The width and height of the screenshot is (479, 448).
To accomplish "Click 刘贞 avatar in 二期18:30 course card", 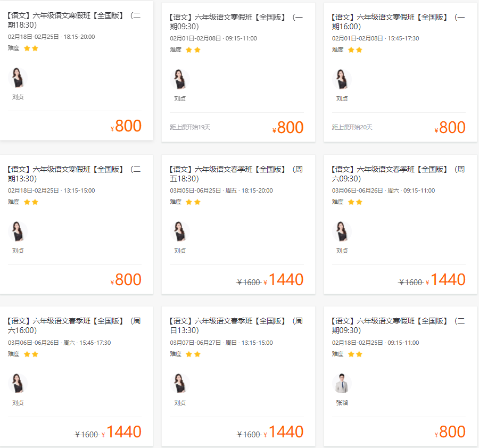I will coord(18,78).
